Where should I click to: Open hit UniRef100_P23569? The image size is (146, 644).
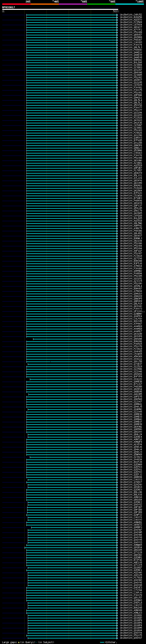tap(131, 22)
